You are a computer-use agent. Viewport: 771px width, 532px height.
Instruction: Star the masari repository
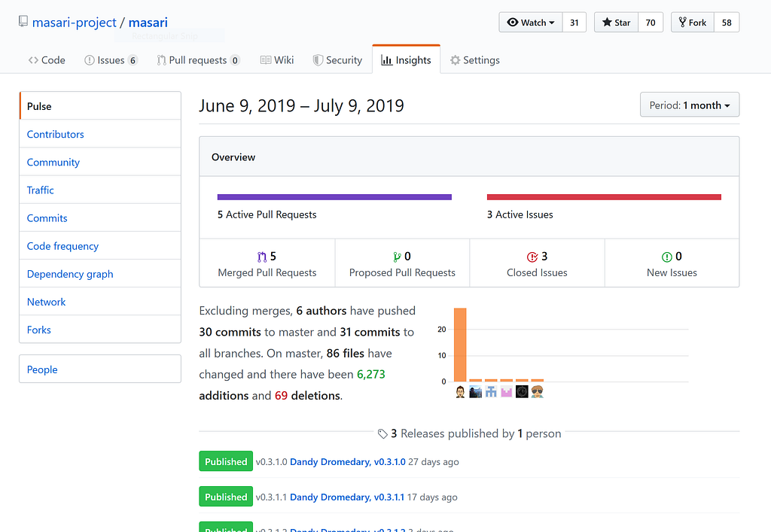coord(616,22)
